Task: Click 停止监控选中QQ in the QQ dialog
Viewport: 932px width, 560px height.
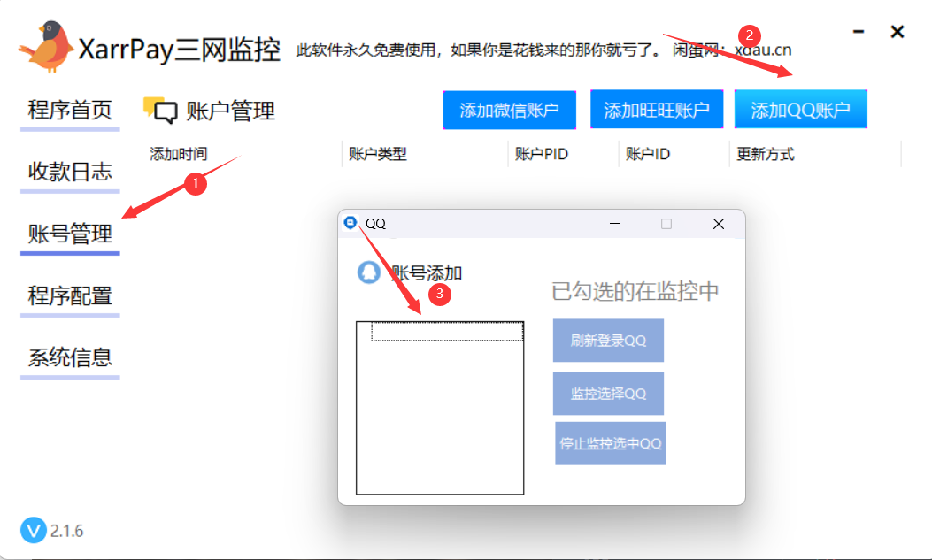Action: click(x=609, y=442)
